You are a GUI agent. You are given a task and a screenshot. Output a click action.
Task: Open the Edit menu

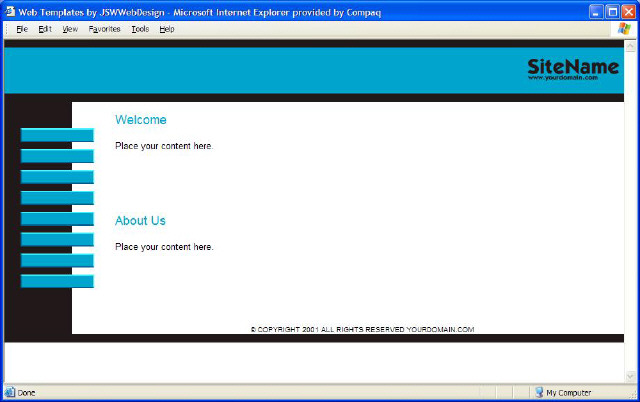coord(45,29)
